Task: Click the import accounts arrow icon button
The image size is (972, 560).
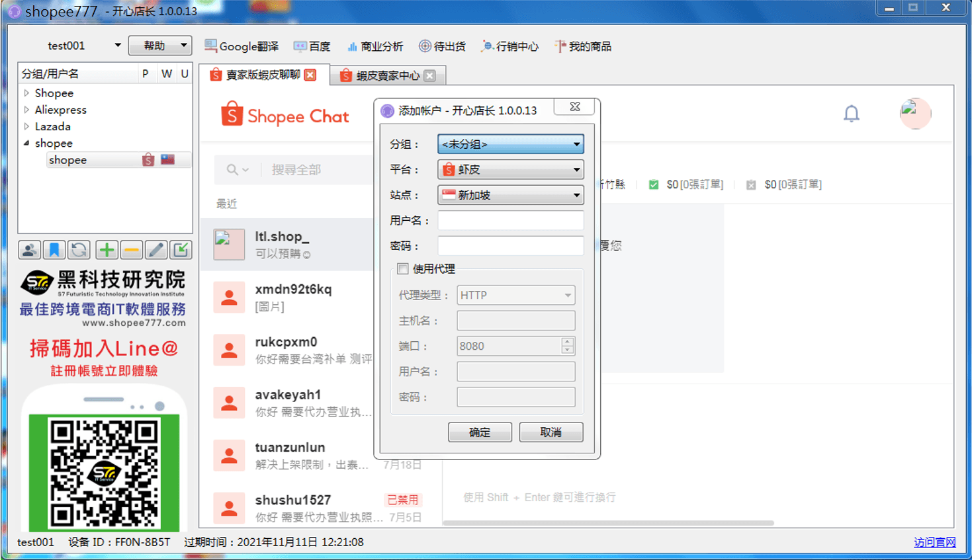Action: click(x=180, y=250)
